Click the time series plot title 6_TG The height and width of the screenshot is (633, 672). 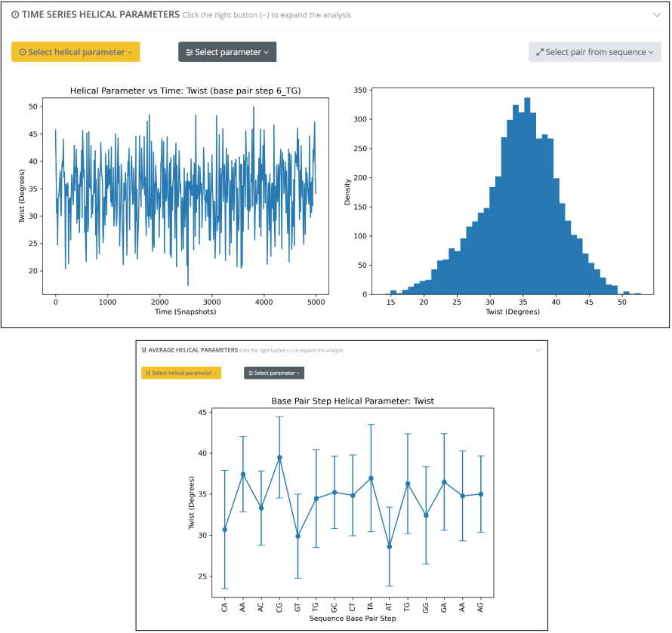pyautogui.click(x=186, y=91)
